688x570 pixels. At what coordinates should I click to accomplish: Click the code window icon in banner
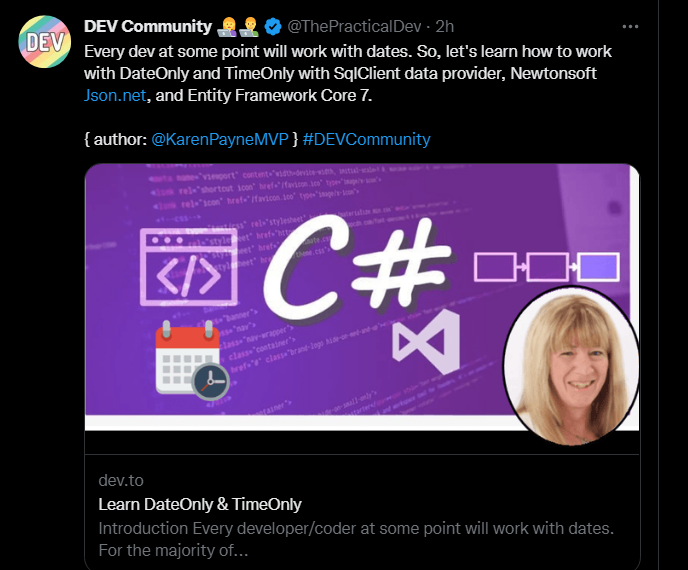pos(189,267)
